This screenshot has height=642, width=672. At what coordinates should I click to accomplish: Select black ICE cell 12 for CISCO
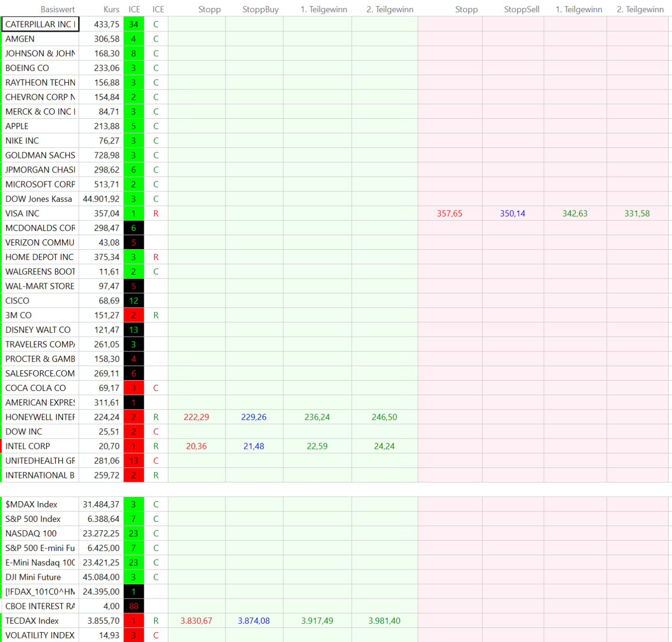pyautogui.click(x=134, y=301)
